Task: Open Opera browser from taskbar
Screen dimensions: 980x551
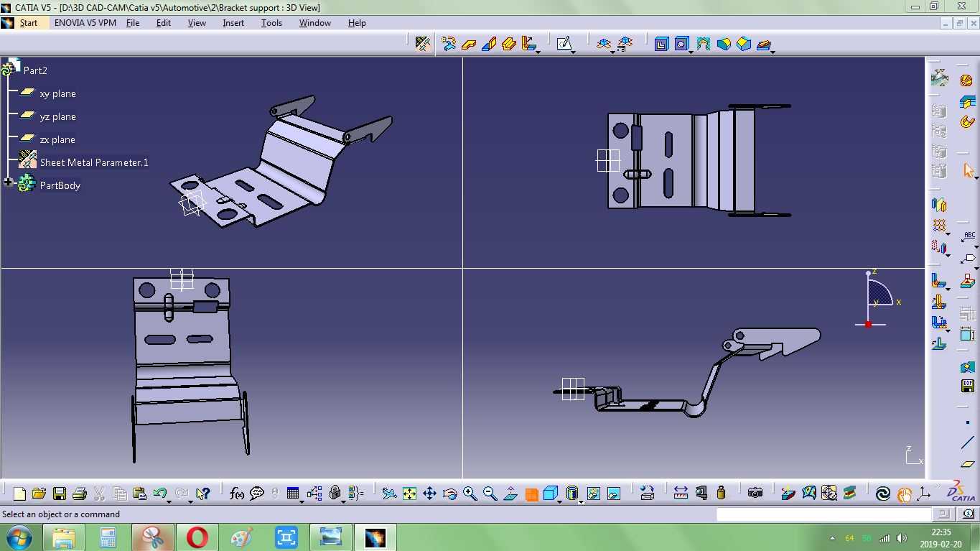Action: (197, 537)
